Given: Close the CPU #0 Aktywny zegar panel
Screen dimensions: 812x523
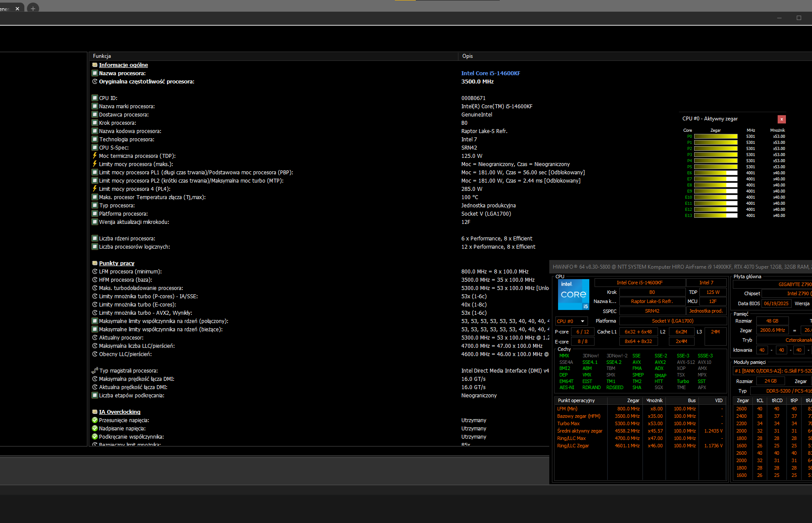Looking at the screenshot, I should (x=782, y=119).
